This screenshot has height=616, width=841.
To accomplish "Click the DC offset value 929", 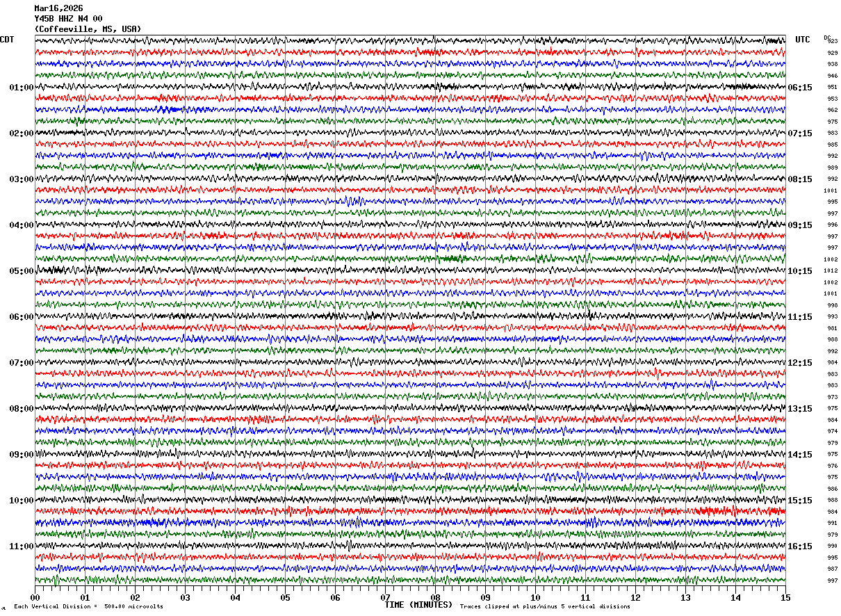I will [832, 53].
